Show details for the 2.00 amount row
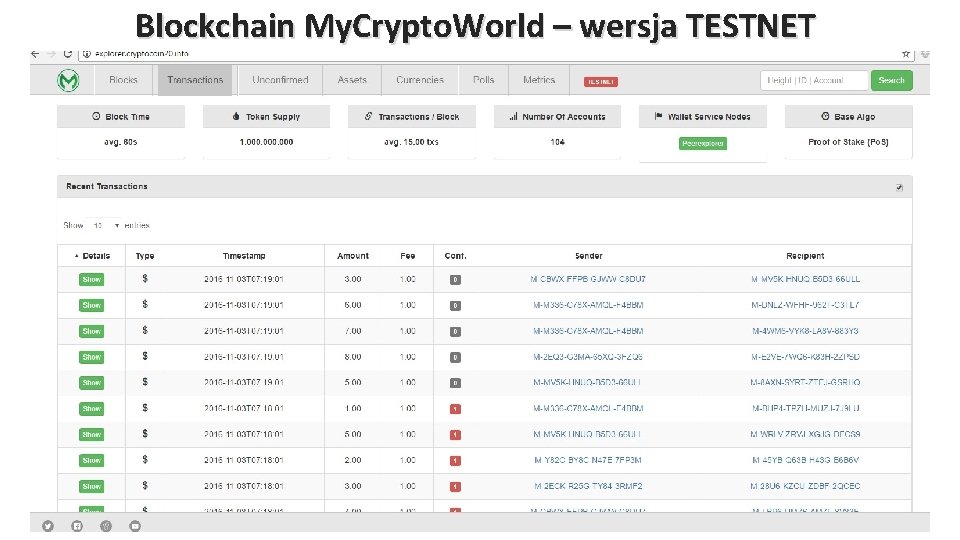 point(92,460)
